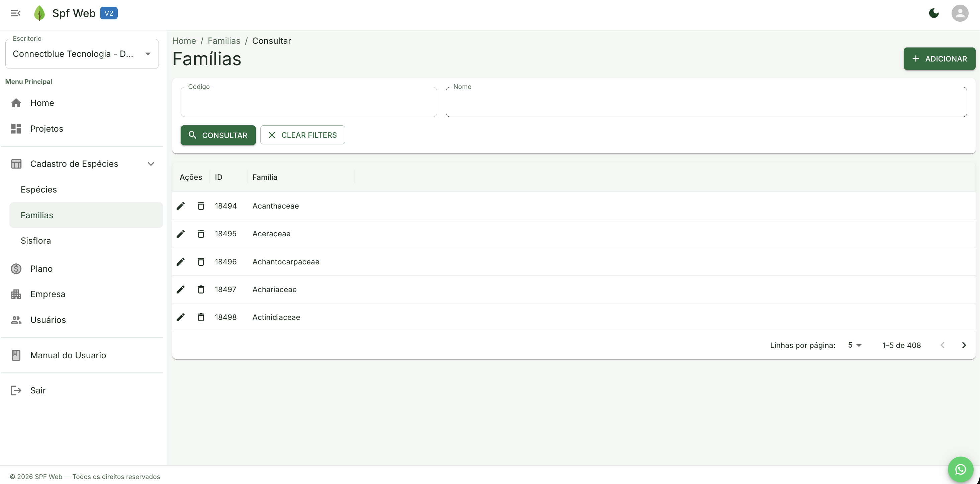Click the Usuários people icon
The image size is (980, 484).
click(x=16, y=320)
